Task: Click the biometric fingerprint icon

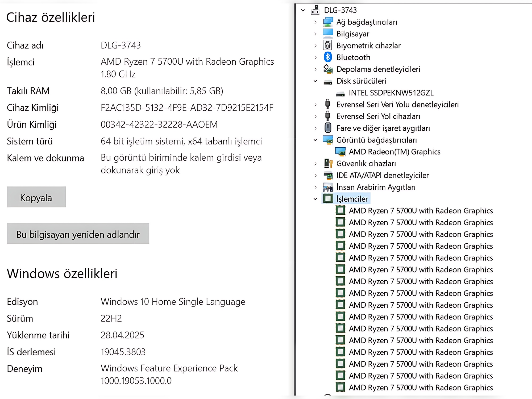Action: pyautogui.click(x=328, y=45)
